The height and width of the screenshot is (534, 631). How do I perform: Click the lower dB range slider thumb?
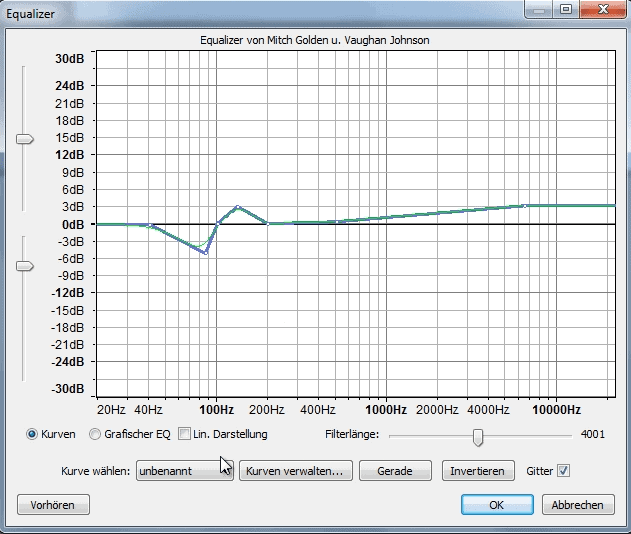[x=25, y=266]
